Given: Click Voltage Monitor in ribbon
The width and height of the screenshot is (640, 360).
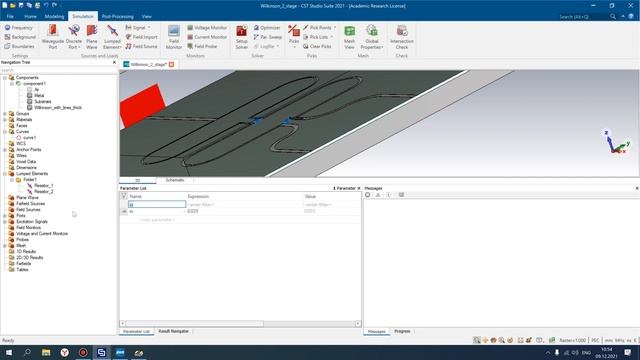Looking at the screenshot, I should click(207, 28).
